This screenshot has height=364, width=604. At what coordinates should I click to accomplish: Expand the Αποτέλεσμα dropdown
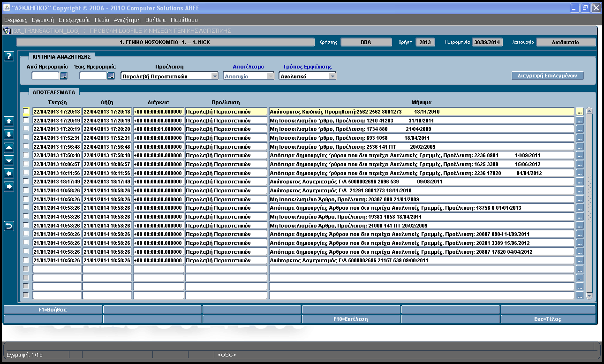271,76
